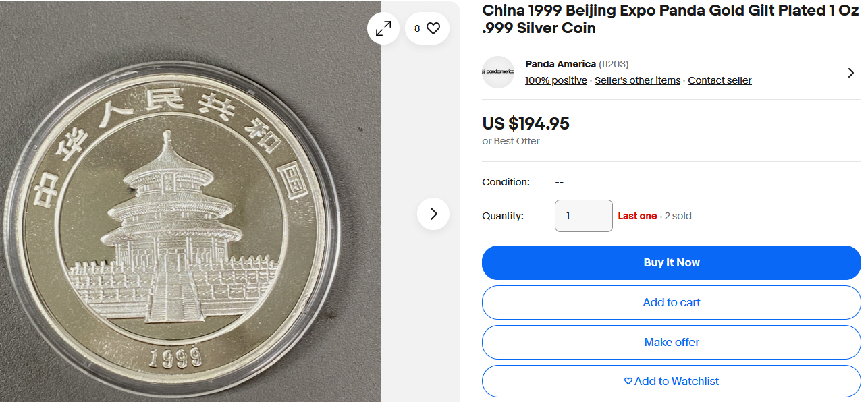This screenshot has width=868, height=402.
Task: Click the Panda America seller logo
Action: tap(498, 71)
